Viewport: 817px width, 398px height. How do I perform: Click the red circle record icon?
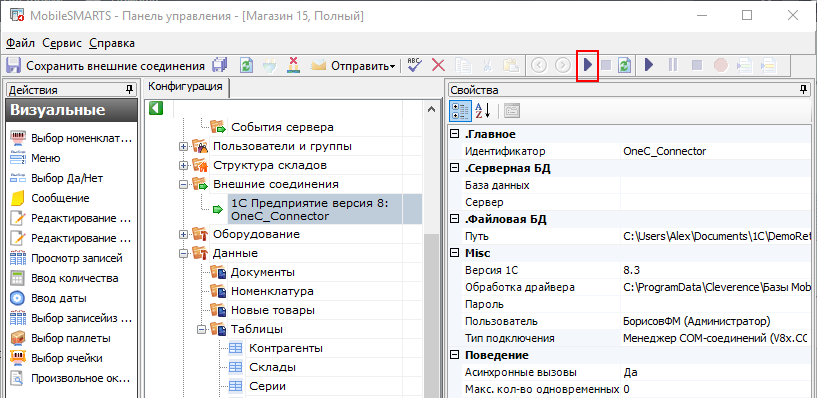(721, 66)
